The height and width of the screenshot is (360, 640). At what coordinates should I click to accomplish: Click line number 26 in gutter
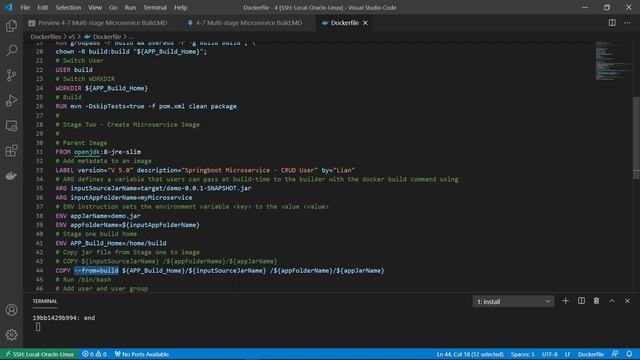tap(39, 106)
